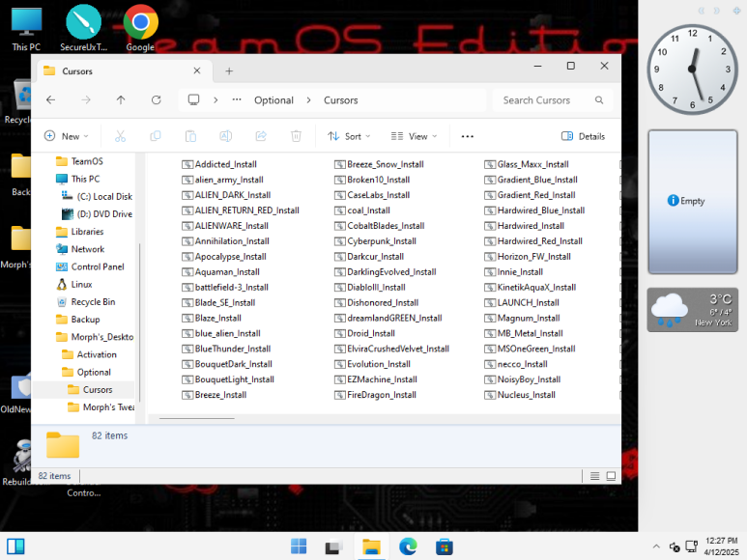
Task: Select the Addicted_Install file
Action: click(219, 165)
